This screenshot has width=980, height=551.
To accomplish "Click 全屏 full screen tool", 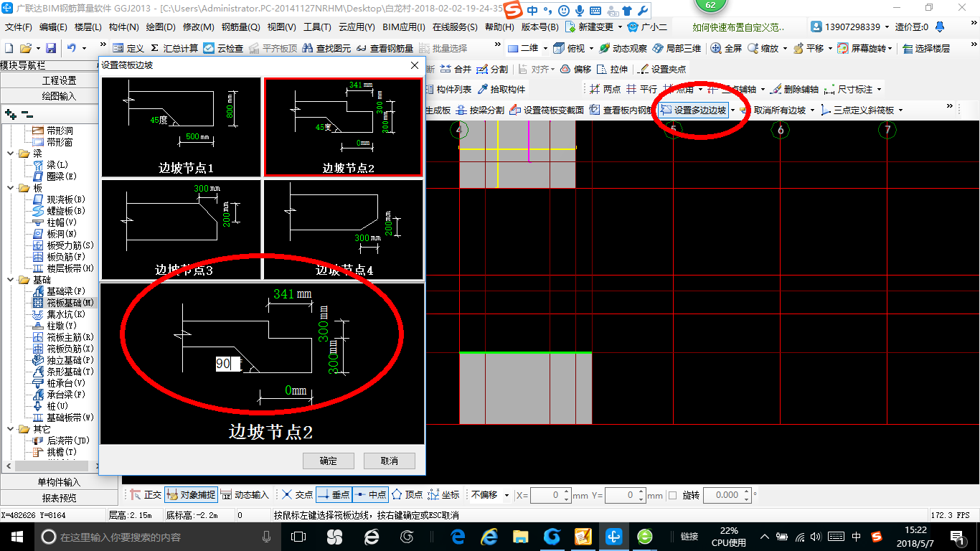I will pyautogui.click(x=726, y=48).
